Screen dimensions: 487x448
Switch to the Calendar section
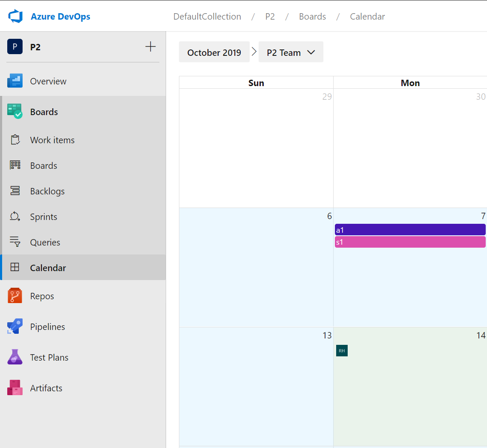pos(48,267)
